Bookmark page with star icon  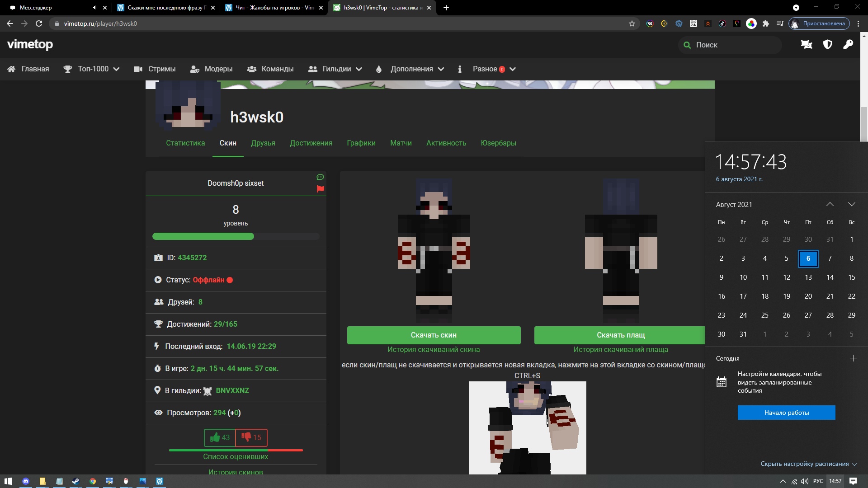point(632,23)
